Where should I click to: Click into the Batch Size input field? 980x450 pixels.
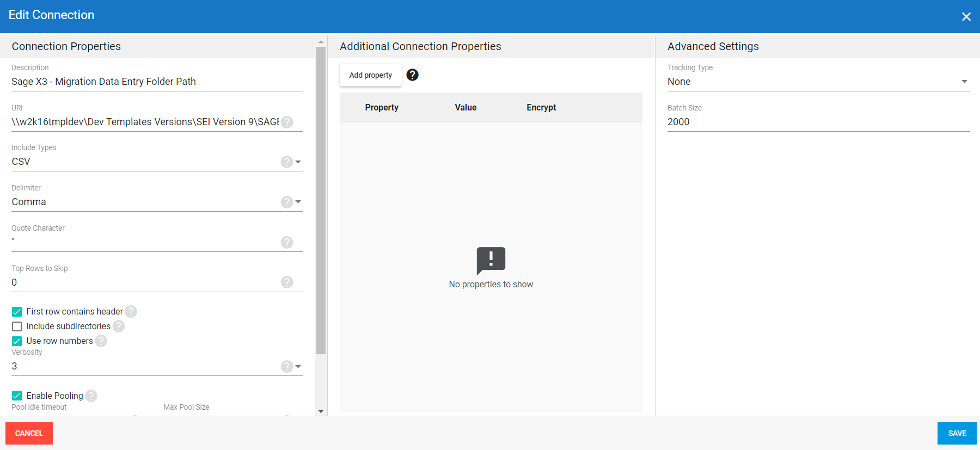818,122
